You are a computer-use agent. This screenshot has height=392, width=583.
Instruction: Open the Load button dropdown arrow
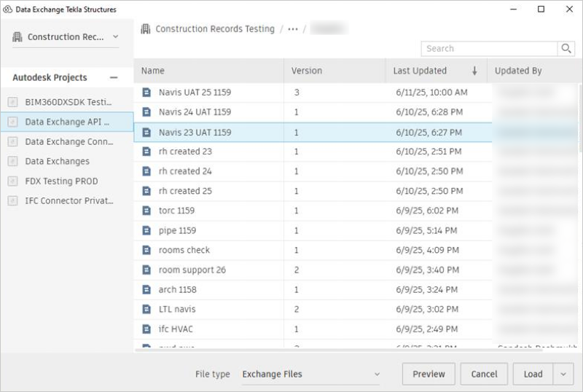coord(563,374)
